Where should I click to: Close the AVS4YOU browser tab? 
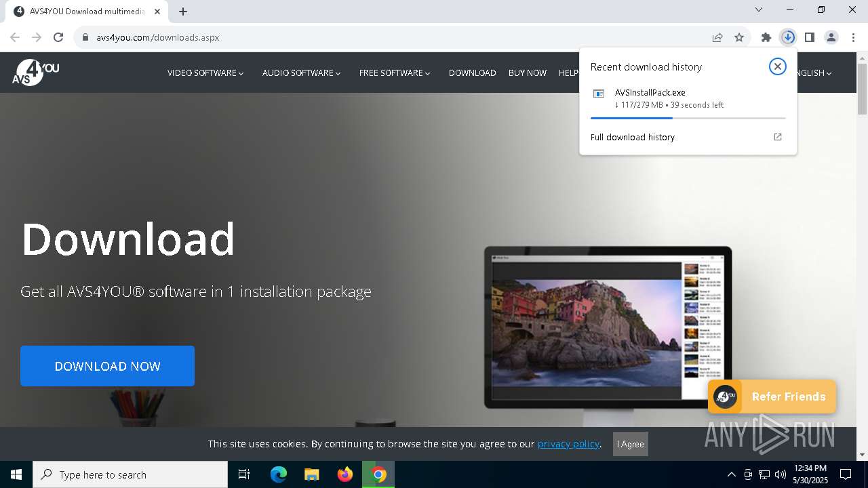[157, 11]
